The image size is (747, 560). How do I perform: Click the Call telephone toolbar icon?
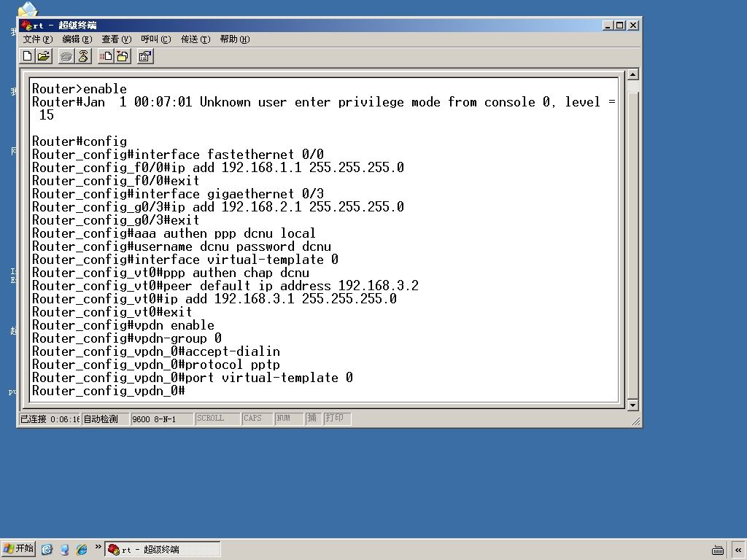point(66,56)
